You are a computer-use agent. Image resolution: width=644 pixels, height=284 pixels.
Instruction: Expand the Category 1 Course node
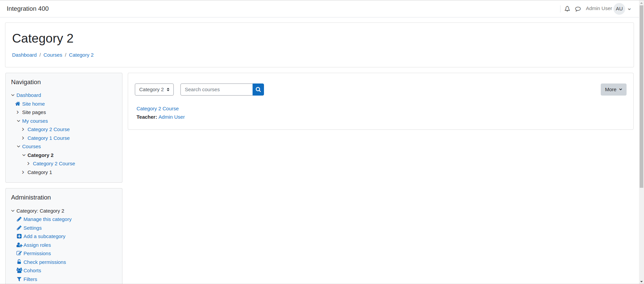coord(23,138)
